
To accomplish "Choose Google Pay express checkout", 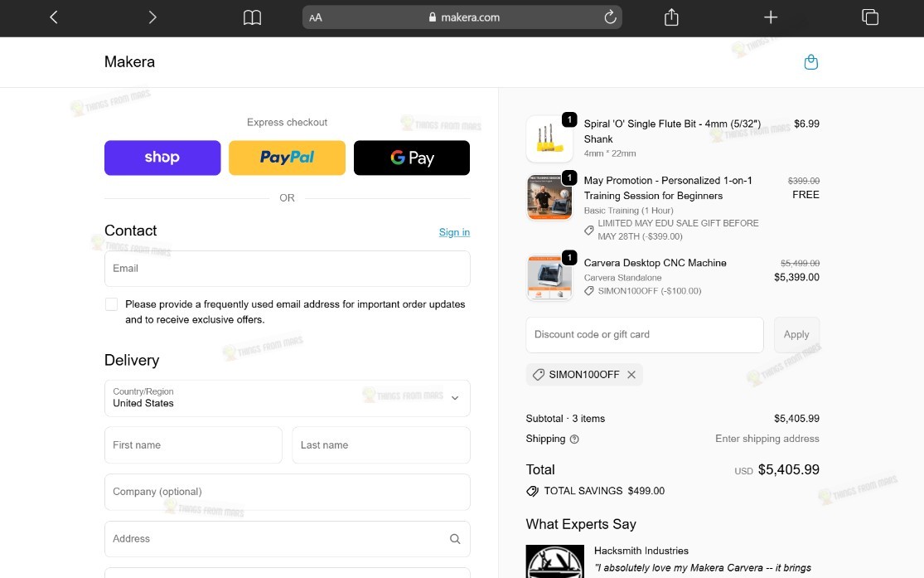I will click(412, 158).
